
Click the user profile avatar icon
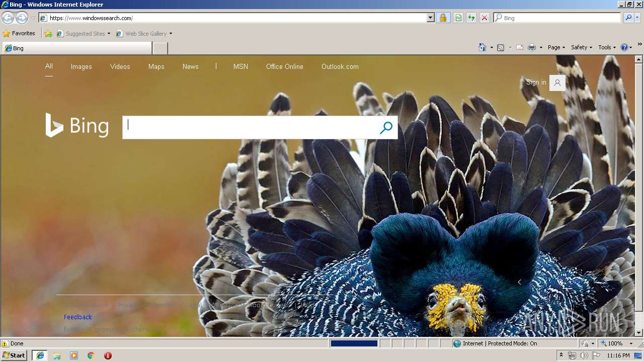557,83
